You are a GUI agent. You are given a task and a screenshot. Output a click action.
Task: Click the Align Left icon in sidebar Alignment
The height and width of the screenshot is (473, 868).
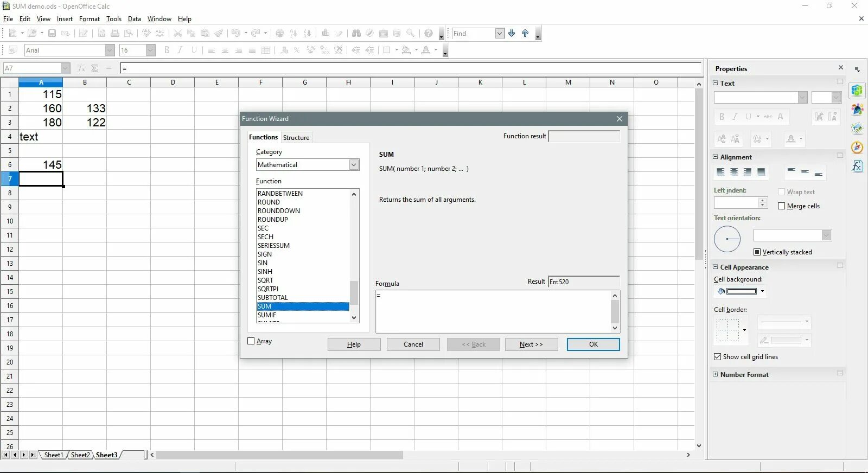720,172
